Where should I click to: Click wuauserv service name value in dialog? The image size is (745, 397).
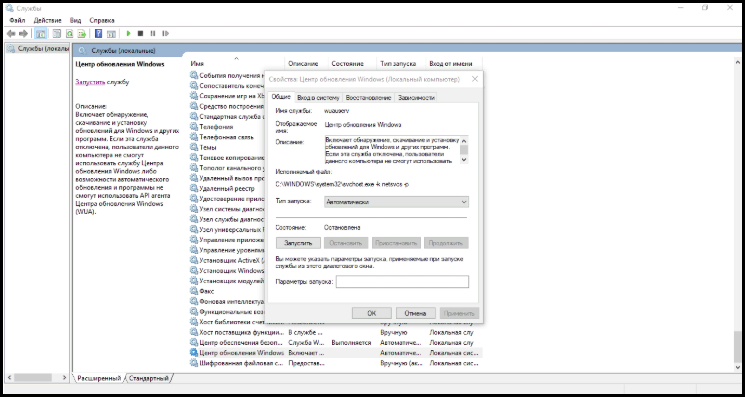pos(336,111)
